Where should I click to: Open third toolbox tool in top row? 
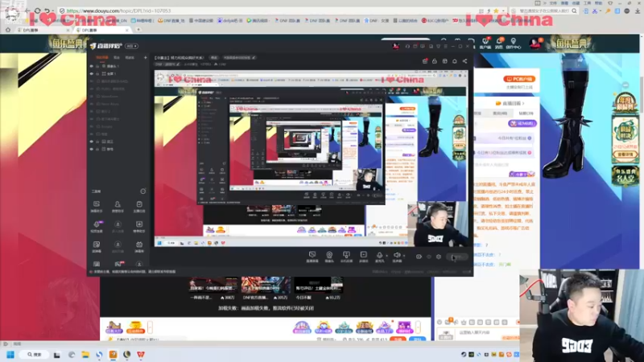click(139, 207)
